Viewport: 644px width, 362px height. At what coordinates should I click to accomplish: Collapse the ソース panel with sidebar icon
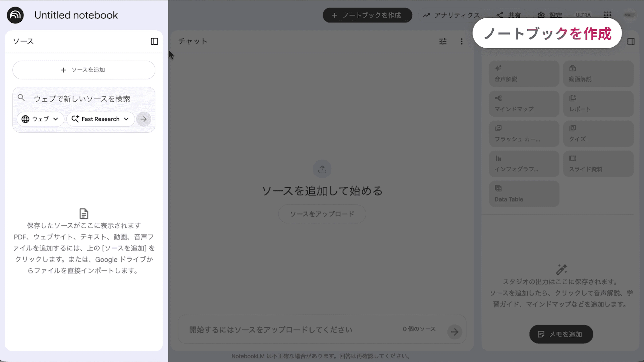tap(154, 41)
